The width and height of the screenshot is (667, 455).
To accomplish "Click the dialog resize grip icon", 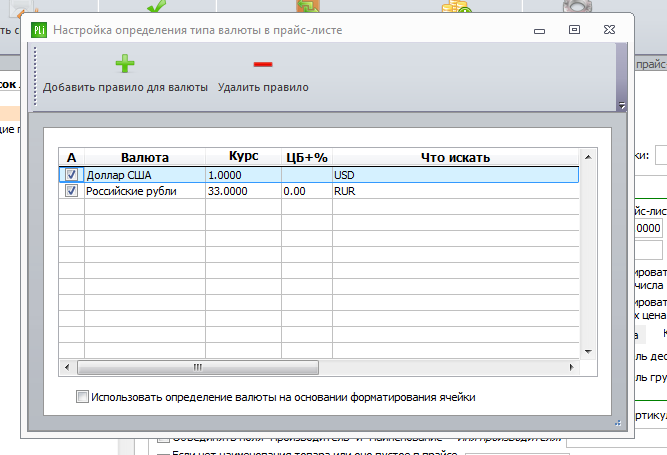I will (x=618, y=423).
